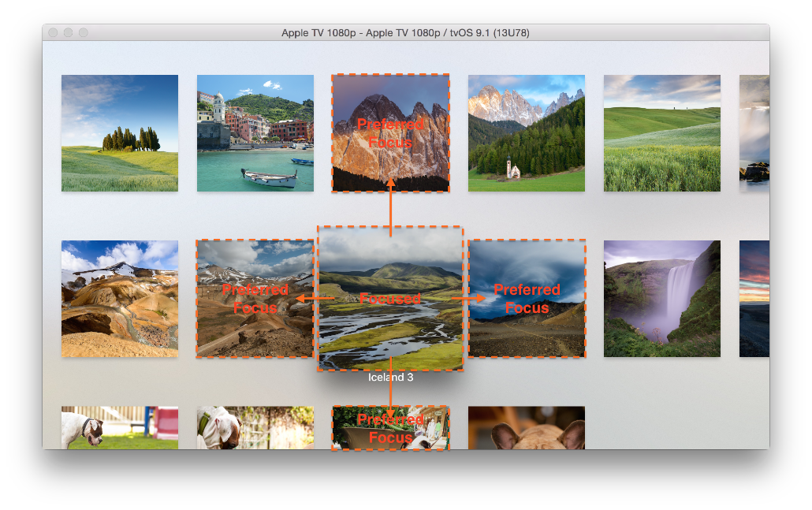
Task: Open the seaside village with boats photo
Action: 255,133
